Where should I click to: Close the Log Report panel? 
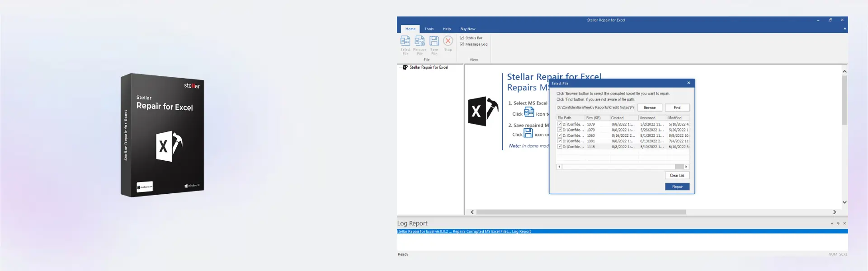click(x=844, y=224)
